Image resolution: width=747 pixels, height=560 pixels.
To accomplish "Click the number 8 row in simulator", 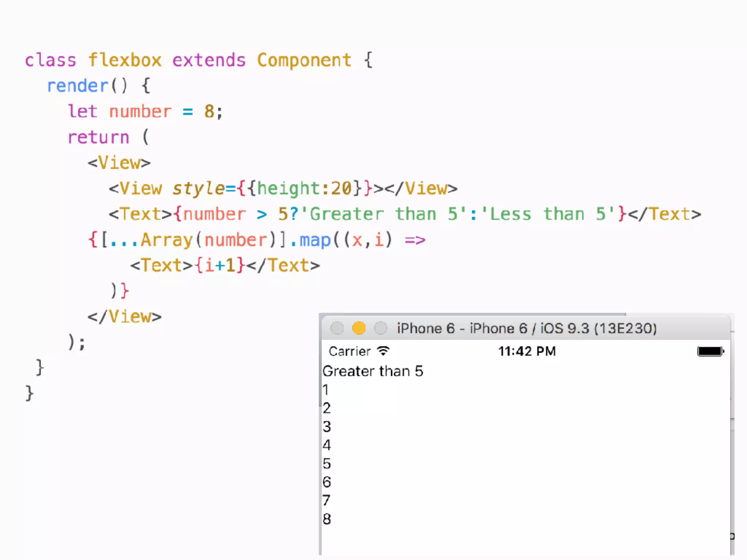I will point(326,519).
